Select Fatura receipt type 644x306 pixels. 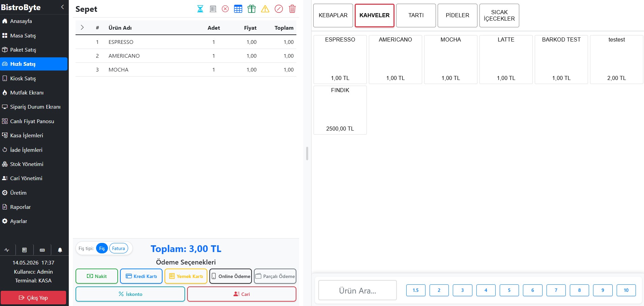click(119, 248)
